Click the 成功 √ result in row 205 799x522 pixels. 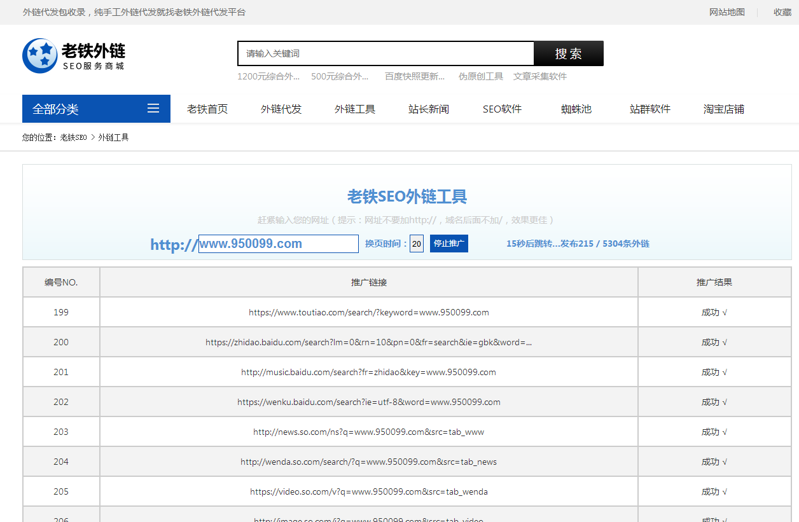[x=714, y=492]
